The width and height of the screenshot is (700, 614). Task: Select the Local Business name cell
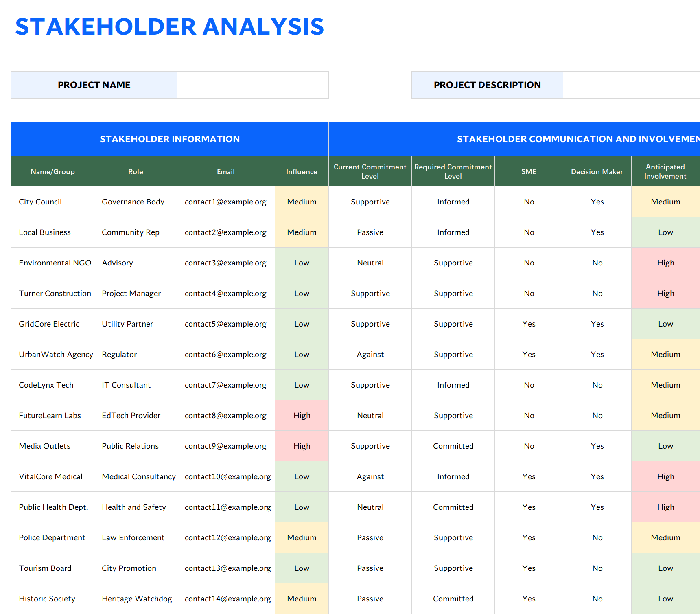point(53,232)
